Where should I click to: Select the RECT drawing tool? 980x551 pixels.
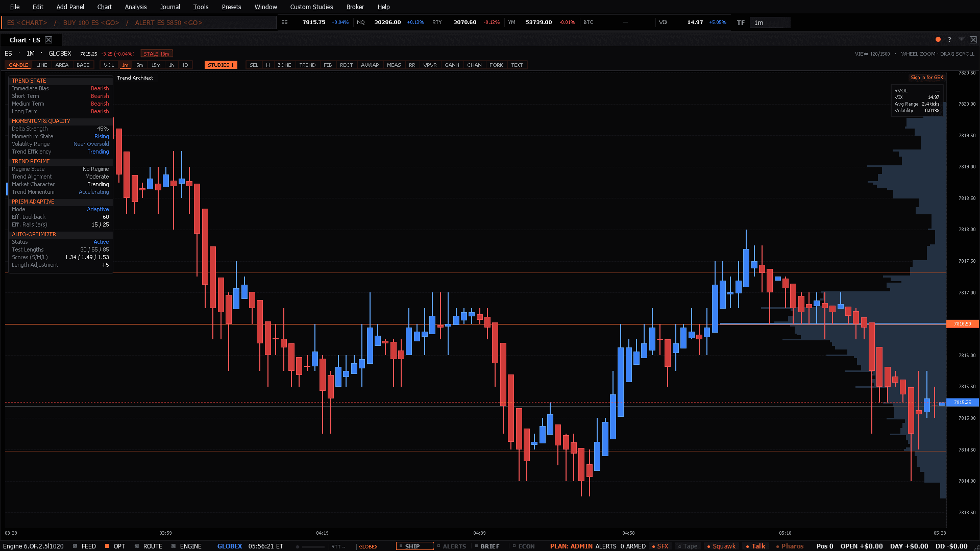click(346, 65)
